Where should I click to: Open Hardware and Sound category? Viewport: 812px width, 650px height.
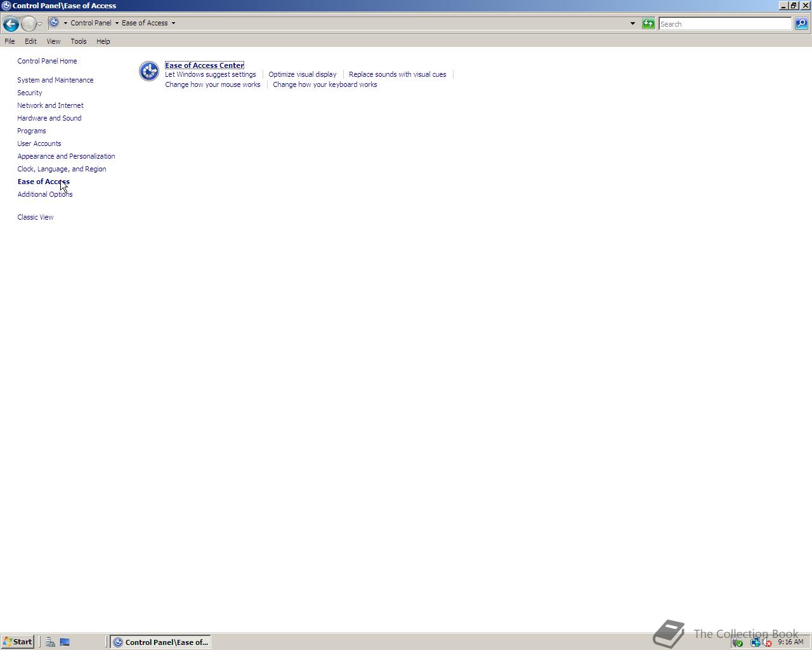49,118
